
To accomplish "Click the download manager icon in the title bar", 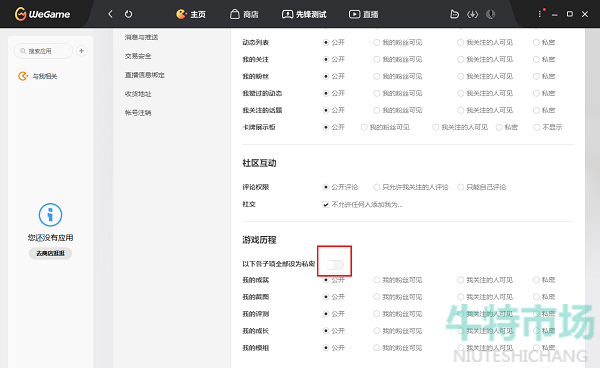I will click(473, 14).
